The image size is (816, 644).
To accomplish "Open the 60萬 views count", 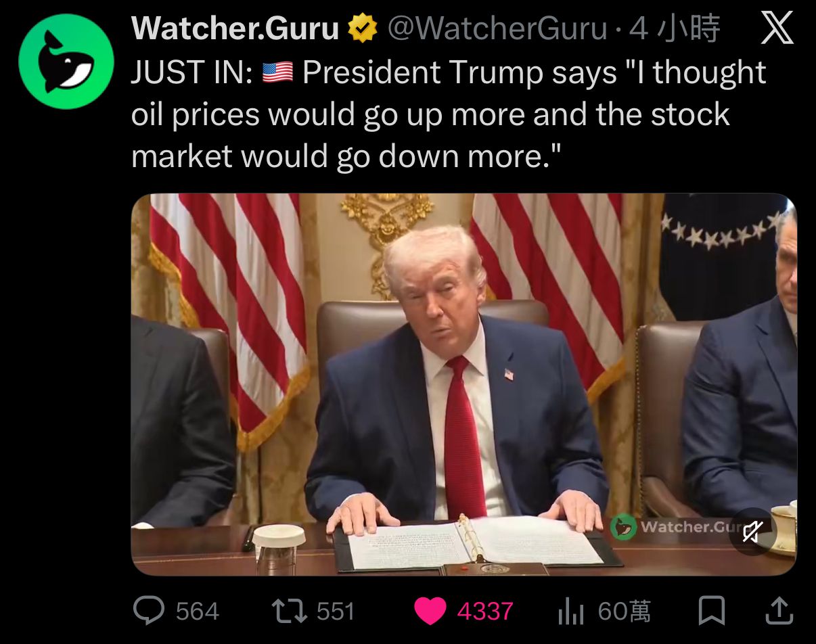I will [625, 612].
